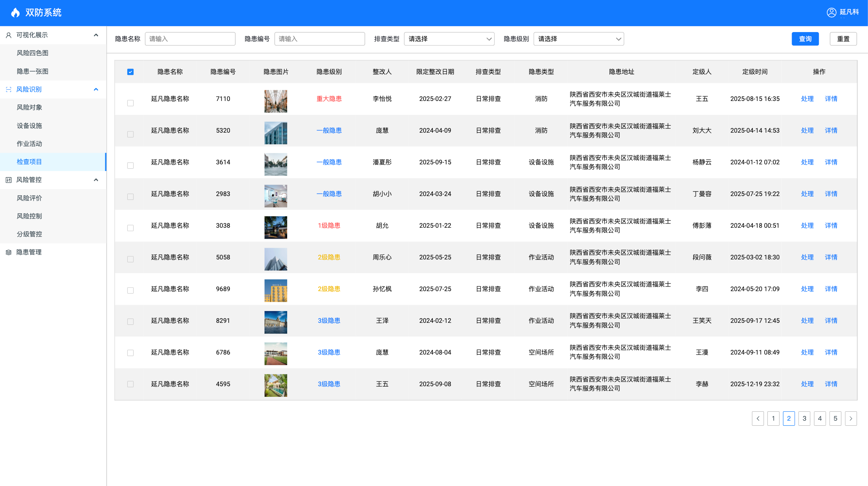This screenshot has width=868, height=486.
Task: Click the flame logo icon
Action: 15,13
